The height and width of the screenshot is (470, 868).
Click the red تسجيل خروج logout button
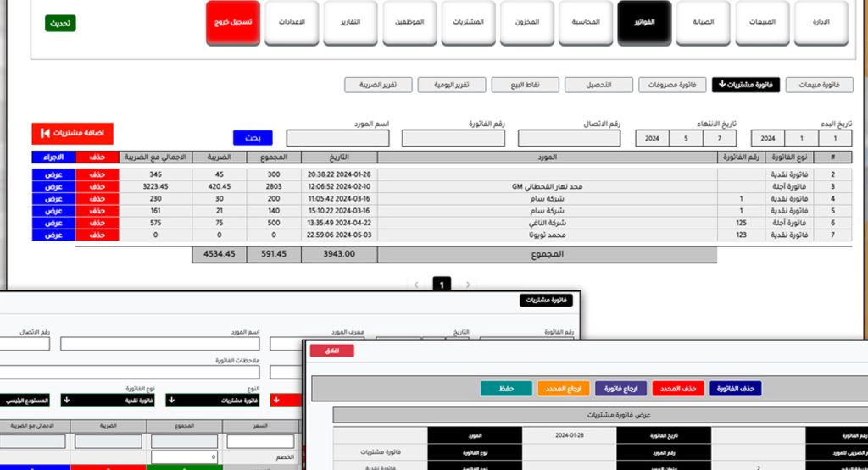(x=232, y=22)
